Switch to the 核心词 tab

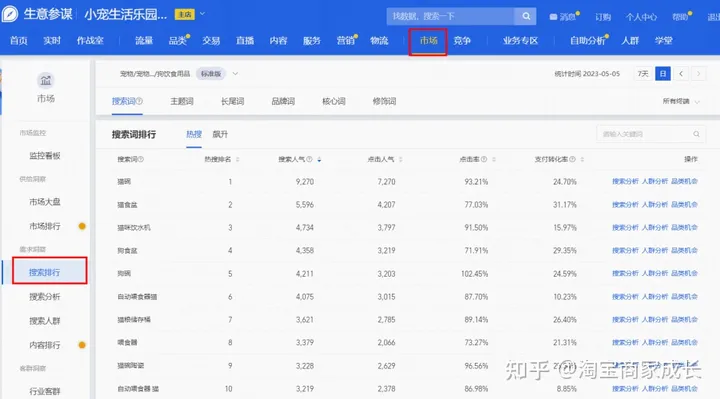coord(334,101)
